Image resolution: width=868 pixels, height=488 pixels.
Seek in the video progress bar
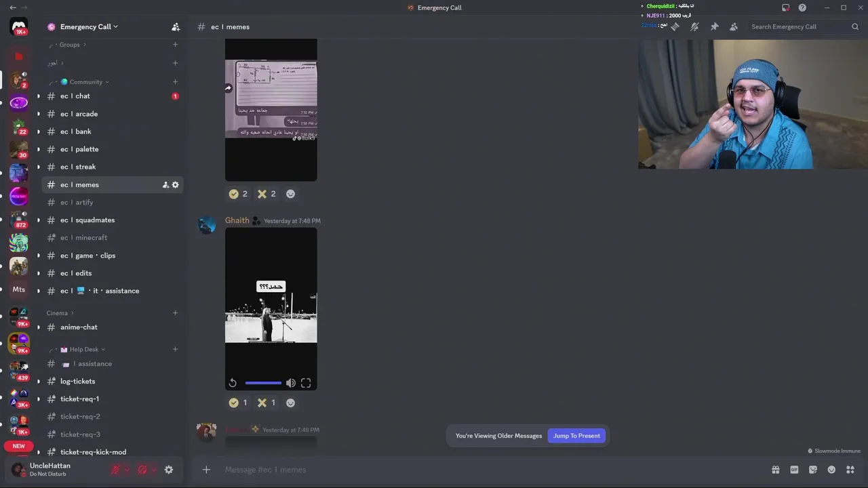coord(263,383)
